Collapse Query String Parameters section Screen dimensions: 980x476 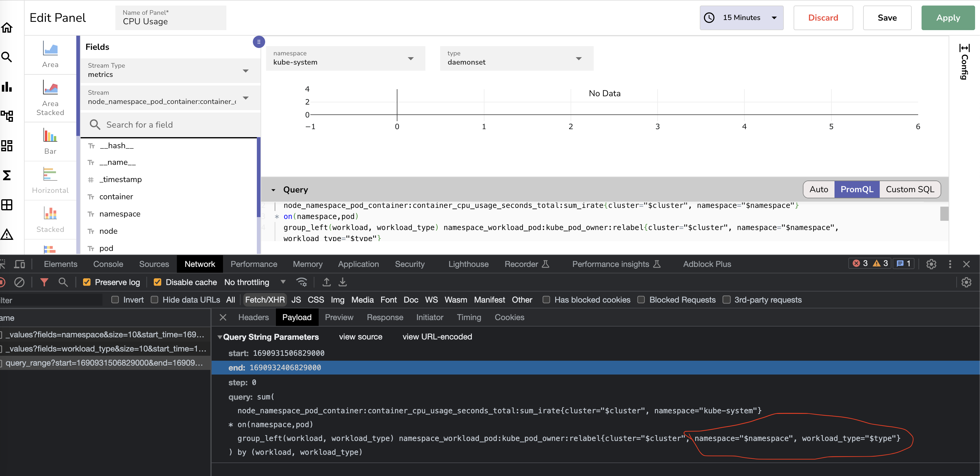220,337
